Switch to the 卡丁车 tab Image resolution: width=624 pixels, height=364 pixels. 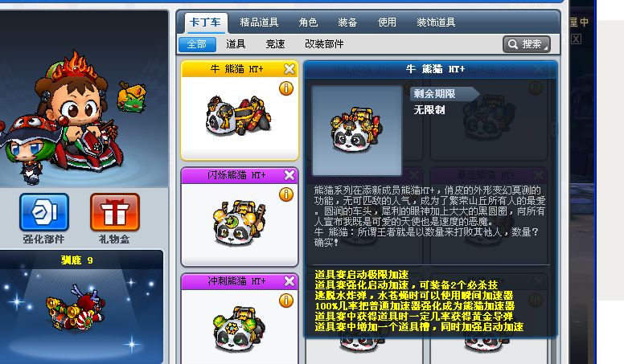coord(205,22)
